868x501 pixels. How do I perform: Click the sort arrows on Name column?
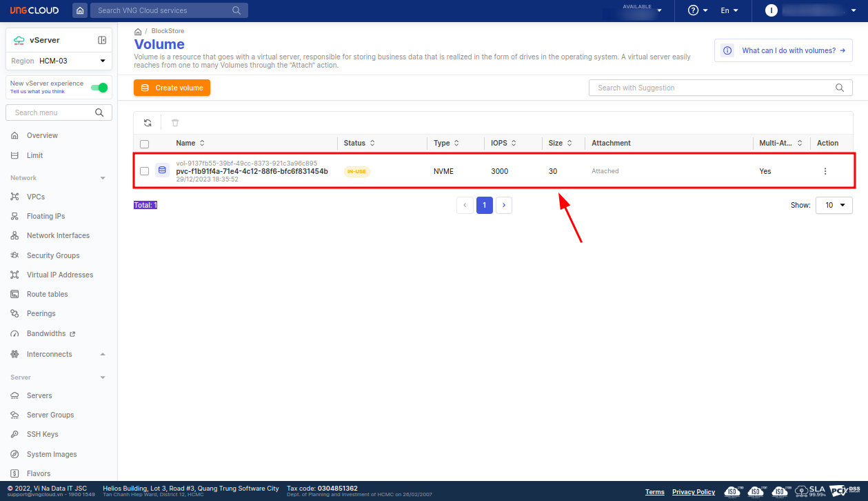(x=202, y=144)
